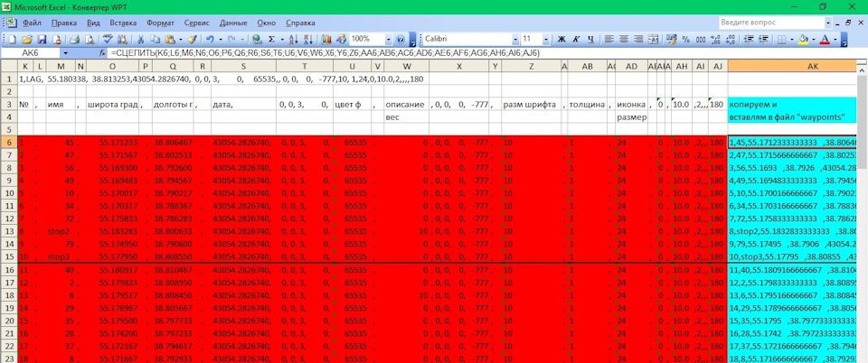Sort ascending with the A-Z icon
868x363 pixels.
[293, 40]
